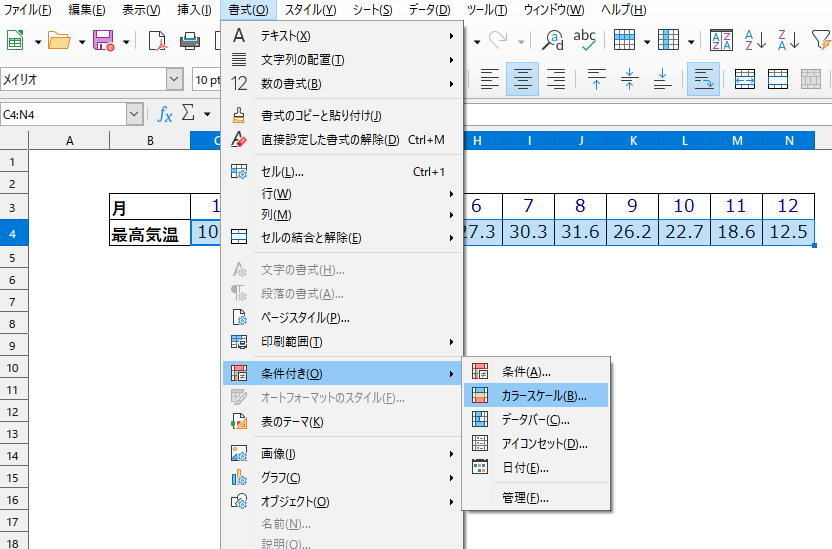
Task: Open the font name dropdown メイリオ
Action: [x=175, y=79]
